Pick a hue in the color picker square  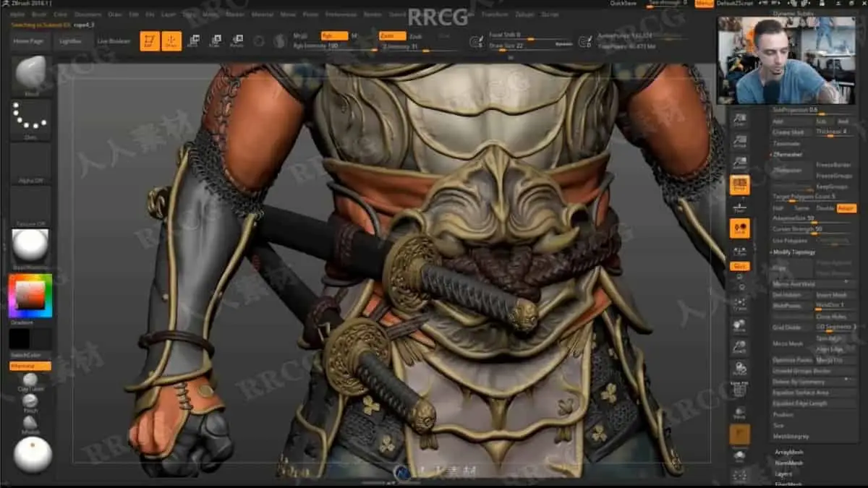pyautogui.click(x=30, y=295)
